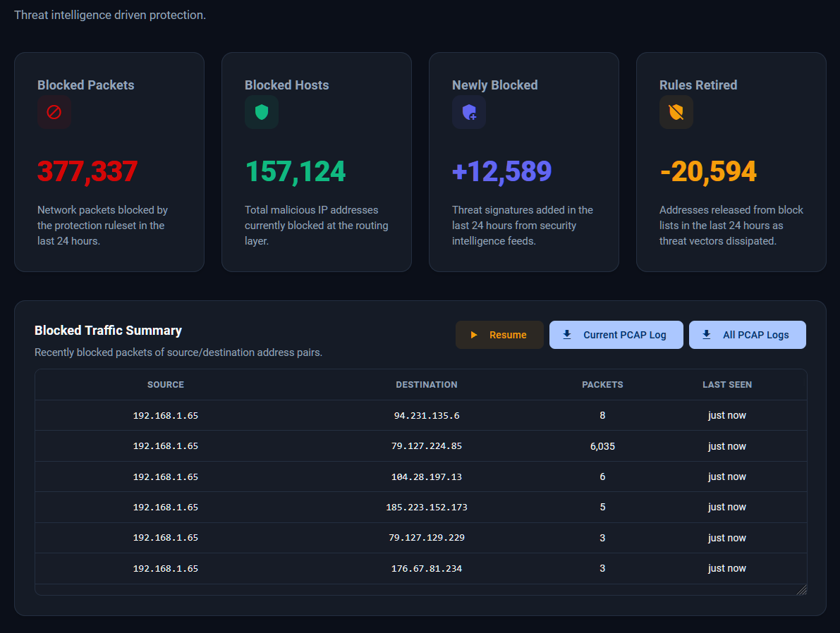Click packets value 8 in first row
The width and height of the screenshot is (840, 633).
603,416
